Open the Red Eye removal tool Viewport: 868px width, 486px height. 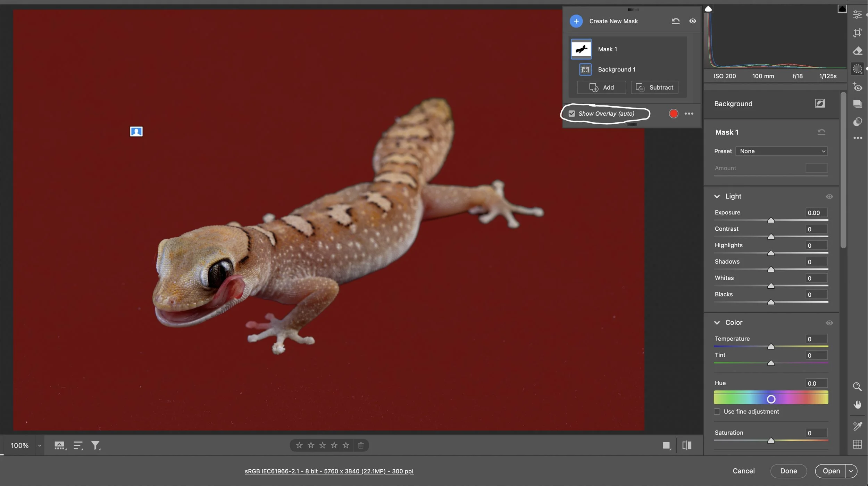coord(857,87)
